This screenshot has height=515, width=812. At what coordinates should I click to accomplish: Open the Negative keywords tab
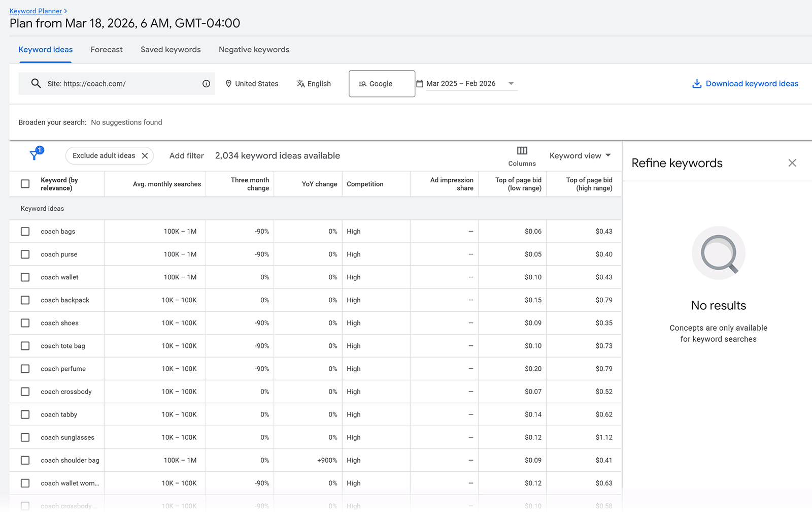(x=254, y=49)
